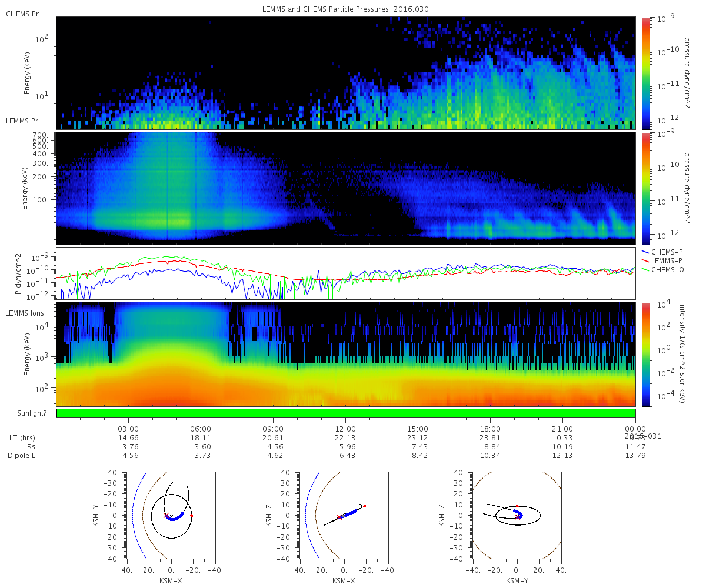Viewport: 706px width, 588px height.
Task: Click the 03:00 time axis label
Action: pos(128,429)
